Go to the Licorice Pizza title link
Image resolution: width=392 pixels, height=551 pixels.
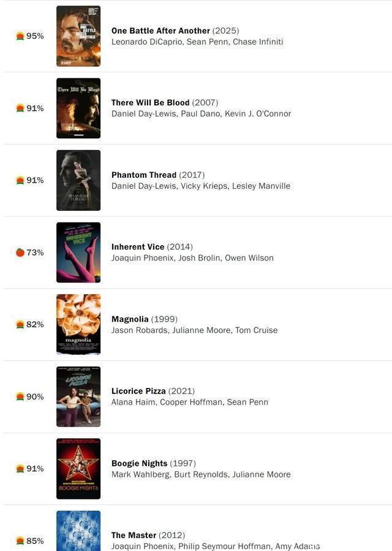138,391
